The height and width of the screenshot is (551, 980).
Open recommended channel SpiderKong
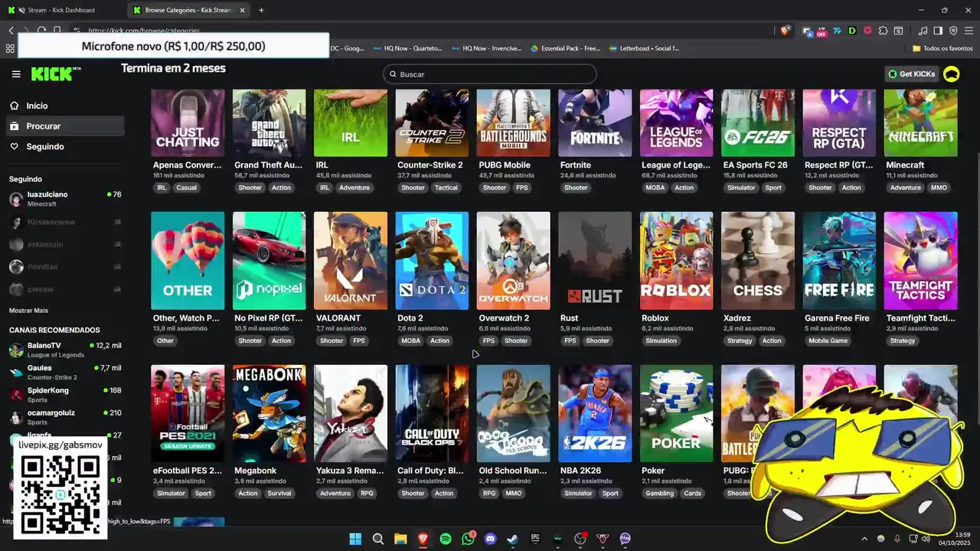[64, 394]
